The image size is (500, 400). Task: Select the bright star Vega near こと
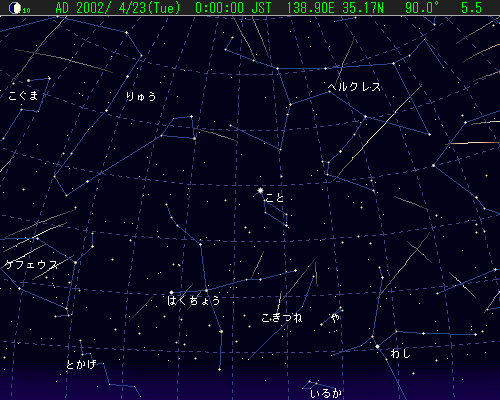[260, 191]
